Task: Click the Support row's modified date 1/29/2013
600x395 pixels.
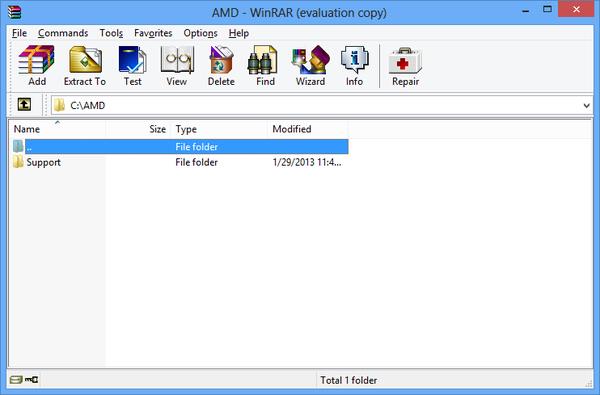Action: coord(307,162)
